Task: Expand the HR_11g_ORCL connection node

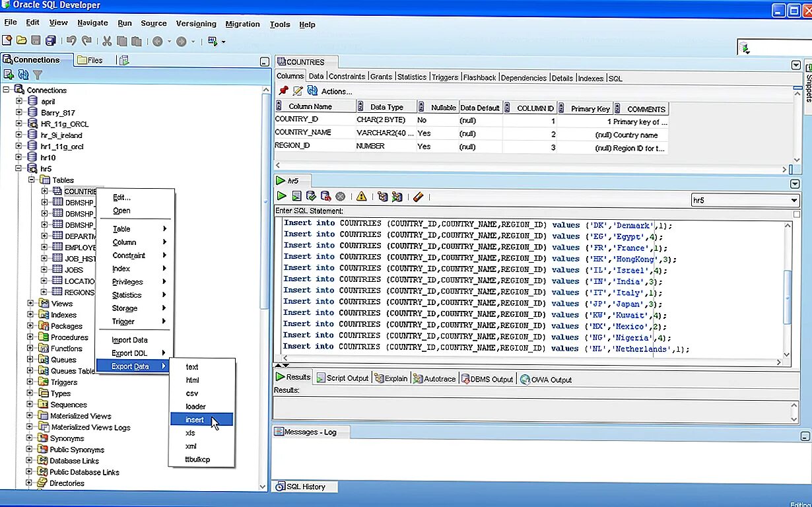Action: pyautogui.click(x=19, y=123)
